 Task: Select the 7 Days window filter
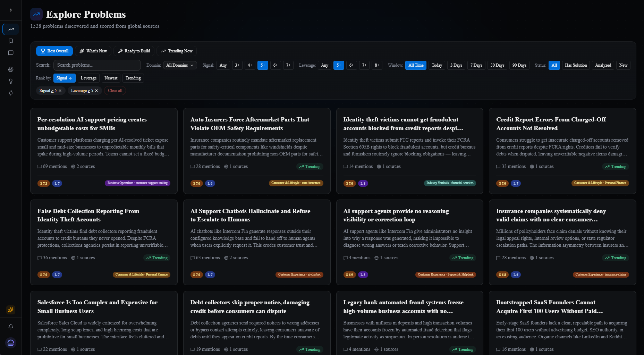point(476,65)
